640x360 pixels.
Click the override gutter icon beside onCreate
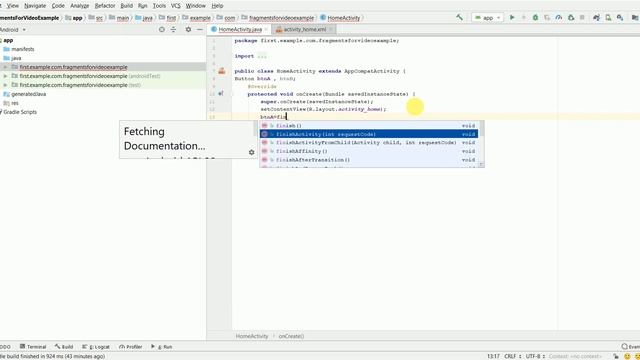click(221, 93)
